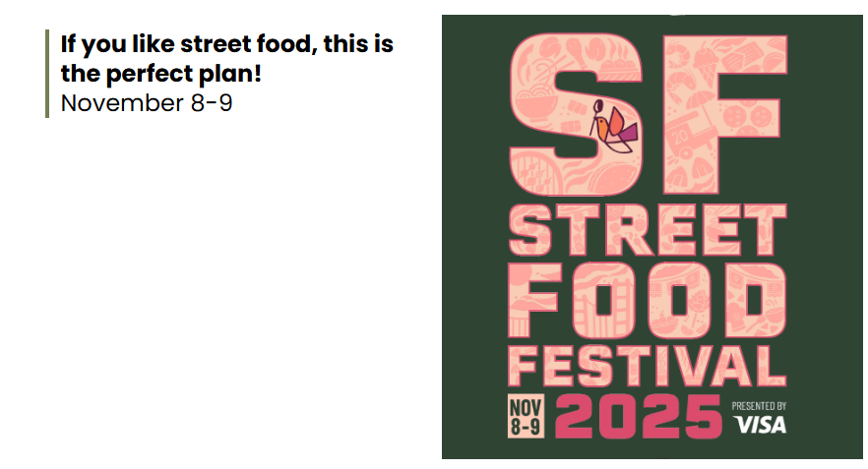
Task: Click the word FESTIVAL on the poster
Action: tap(647, 364)
